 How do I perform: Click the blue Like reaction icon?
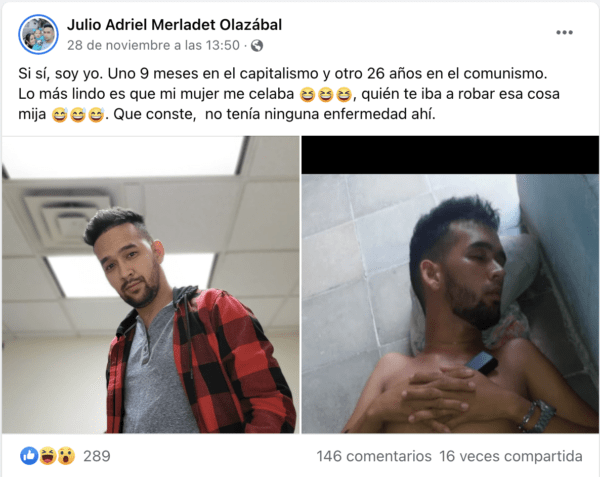coord(29,456)
